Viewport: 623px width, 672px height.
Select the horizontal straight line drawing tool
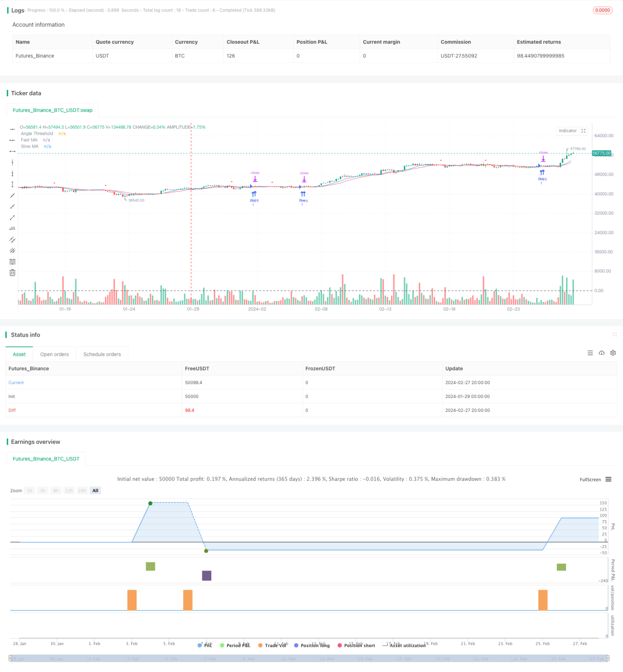[x=12, y=129]
